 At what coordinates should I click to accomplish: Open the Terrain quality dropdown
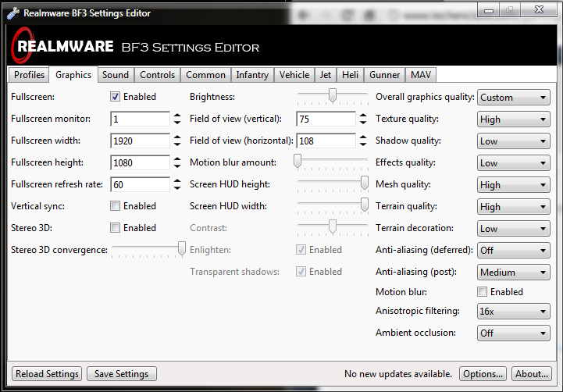(514, 207)
